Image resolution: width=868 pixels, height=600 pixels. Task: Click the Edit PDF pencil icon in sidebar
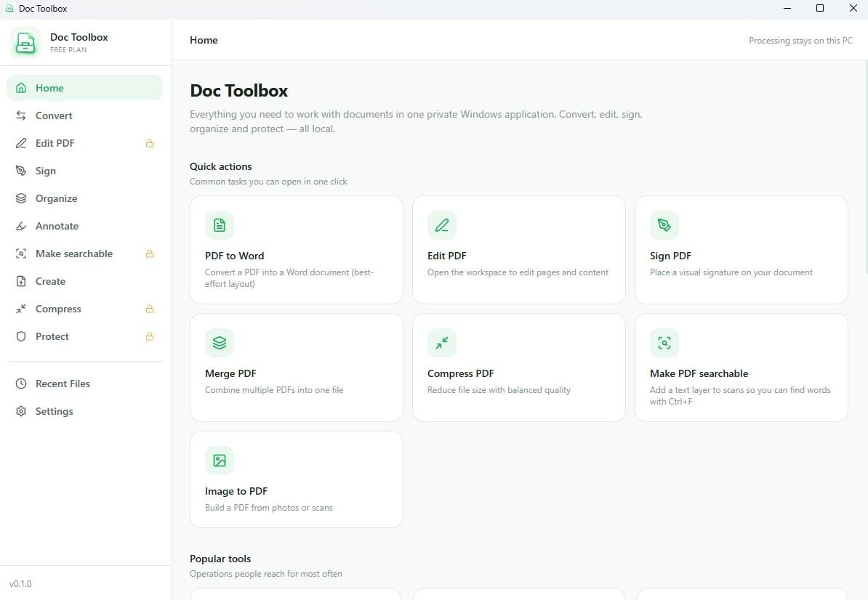(21, 143)
